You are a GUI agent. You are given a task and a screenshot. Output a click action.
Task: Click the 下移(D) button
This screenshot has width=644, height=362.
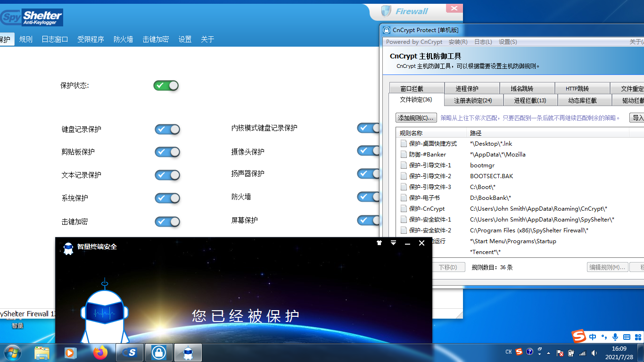[448, 267]
